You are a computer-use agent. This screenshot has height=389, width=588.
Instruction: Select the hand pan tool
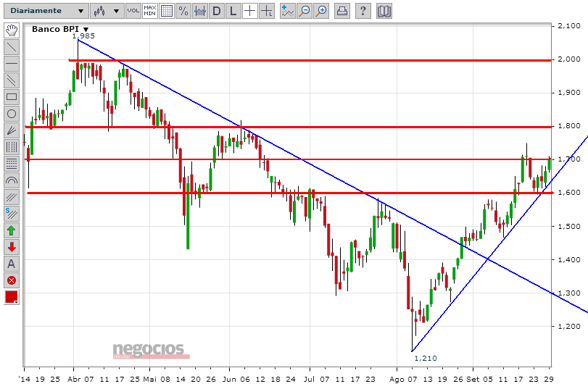[12, 30]
